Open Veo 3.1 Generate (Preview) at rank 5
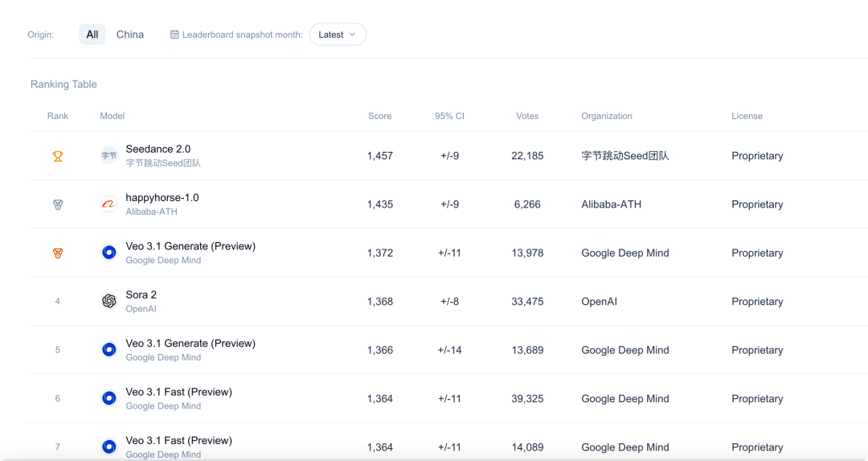 click(x=190, y=344)
